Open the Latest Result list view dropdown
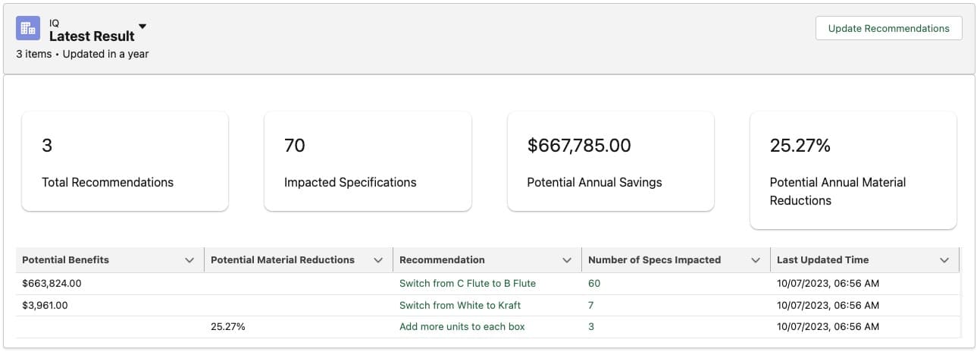The width and height of the screenshot is (980, 352). point(142,27)
